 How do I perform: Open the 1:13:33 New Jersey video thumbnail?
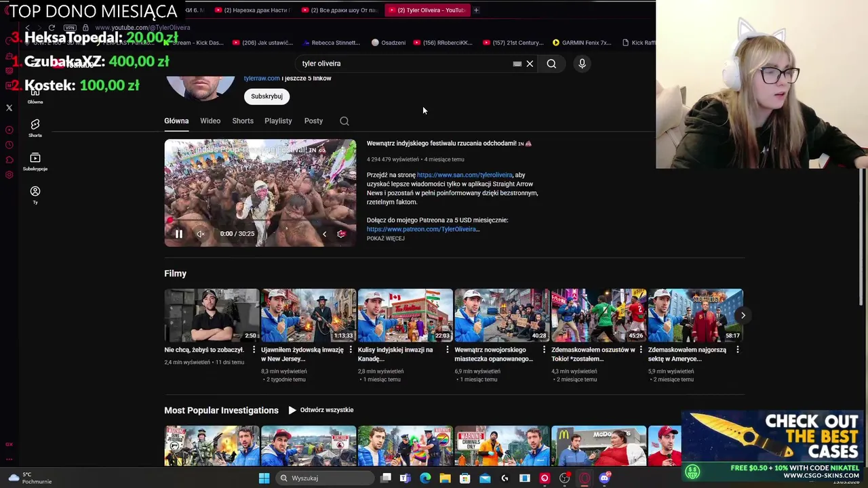[x=309, y=315]
